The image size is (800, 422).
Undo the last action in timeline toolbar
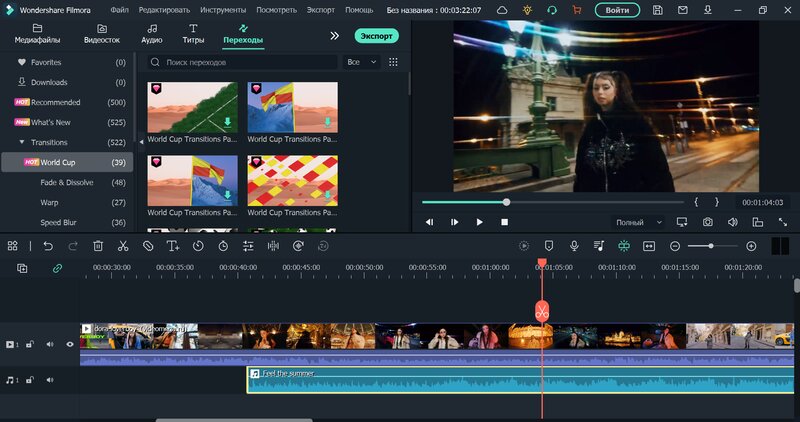[x=48, y=246]
